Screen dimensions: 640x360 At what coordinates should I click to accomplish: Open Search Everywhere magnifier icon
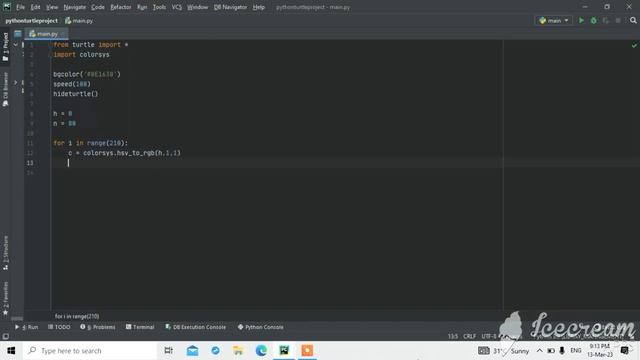tap(633, 20)
